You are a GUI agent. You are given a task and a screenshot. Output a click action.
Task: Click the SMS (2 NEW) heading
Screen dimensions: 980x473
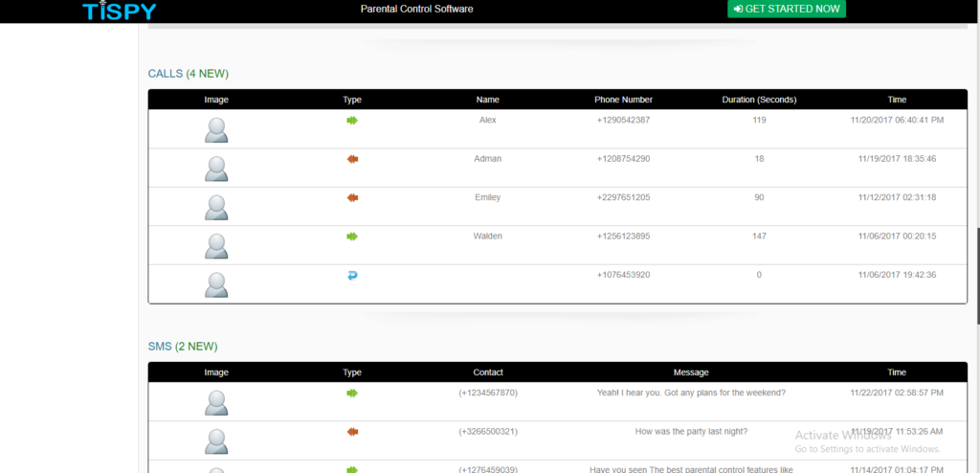point(183,347)
